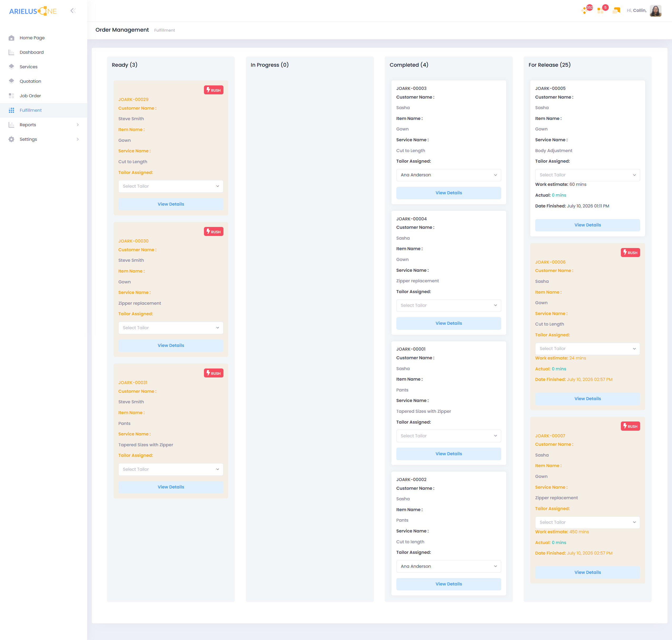Click Fulfillment breadcrumb text
Screen dimensions: 672x640
164,30
